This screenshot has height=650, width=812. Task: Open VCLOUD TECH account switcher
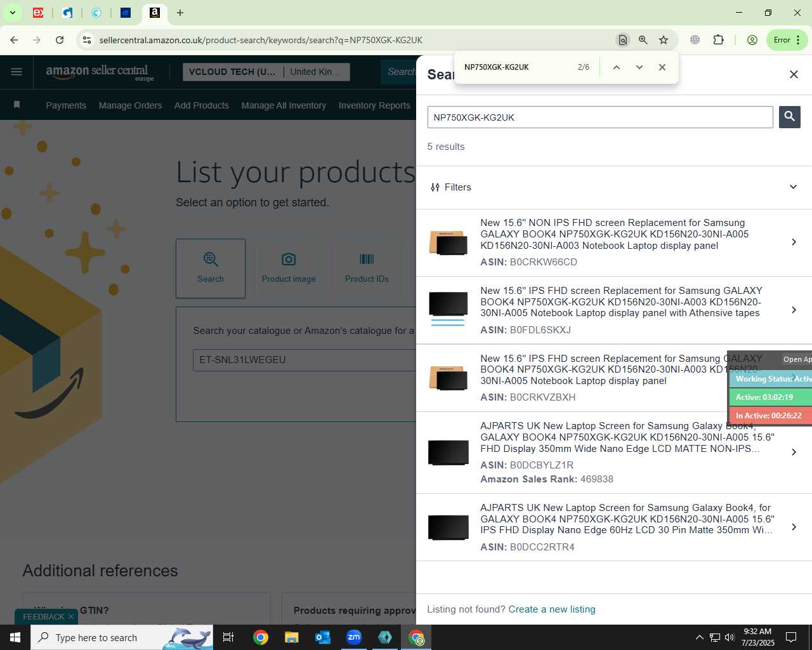[266, 72]
